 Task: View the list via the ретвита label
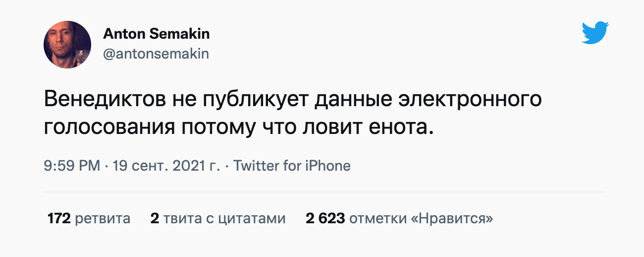coord(103,218)
